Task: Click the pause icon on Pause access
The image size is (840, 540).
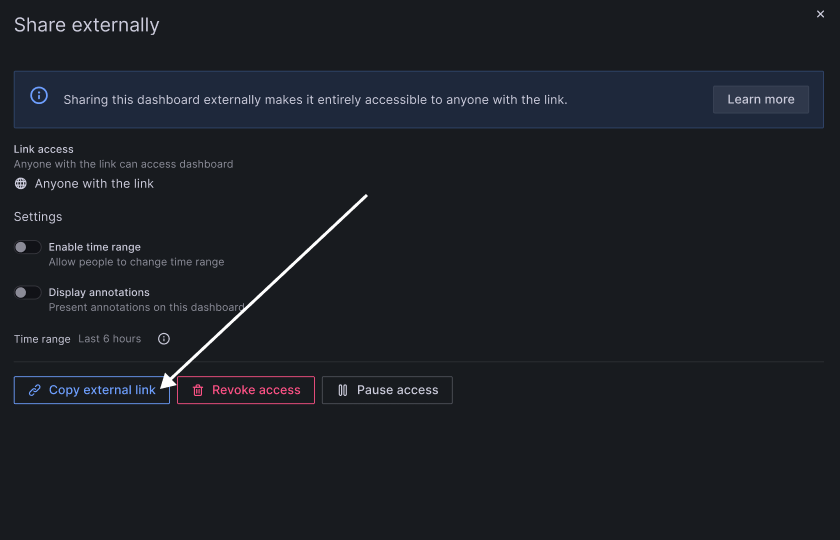Action: (x=342, y=390)
